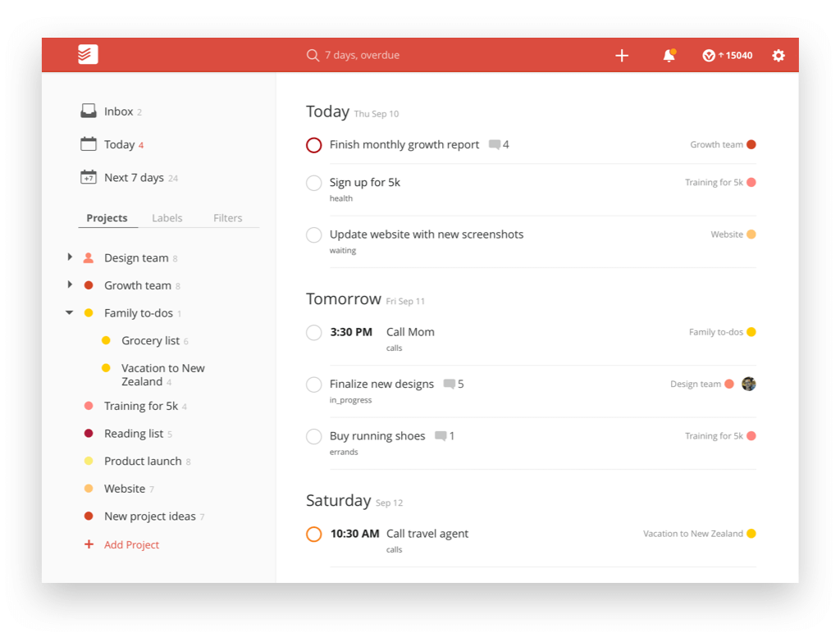
Task: Expand the Growth team project
Action: pyautogui.click(x=70, y=284)
